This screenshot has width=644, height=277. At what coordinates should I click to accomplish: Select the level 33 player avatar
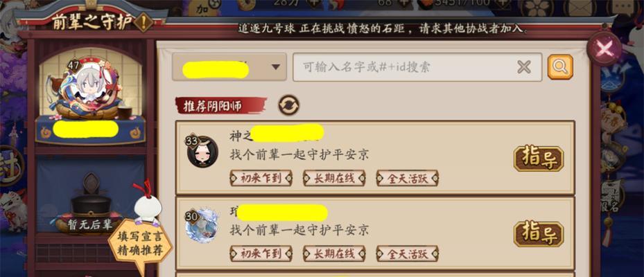click(x=202, y=151)
